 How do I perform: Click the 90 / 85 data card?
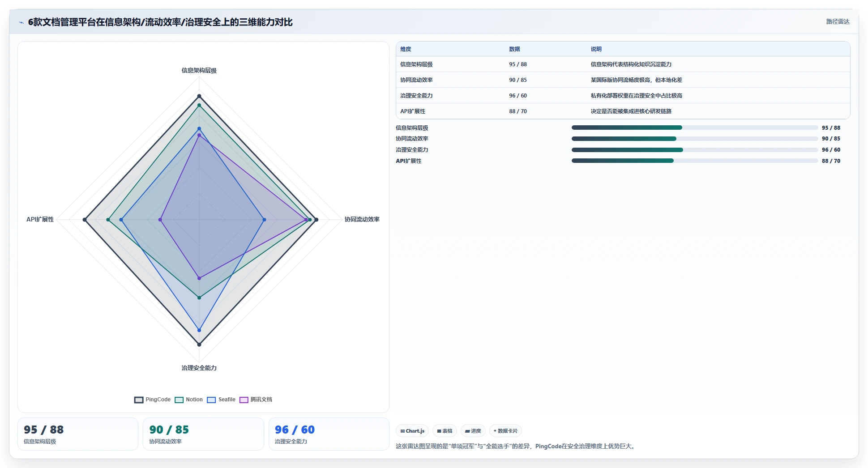(203, 434)
